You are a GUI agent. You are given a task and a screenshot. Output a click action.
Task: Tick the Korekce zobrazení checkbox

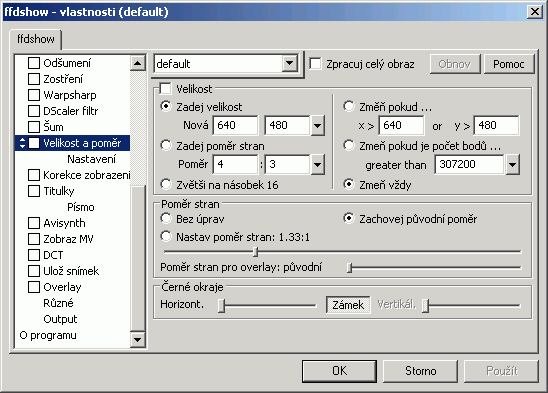coord(34,175)
